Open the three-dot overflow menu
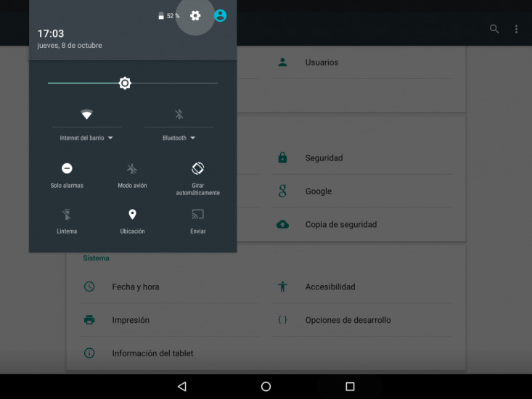This screenshot has width=532, height=399. point(516,29)
